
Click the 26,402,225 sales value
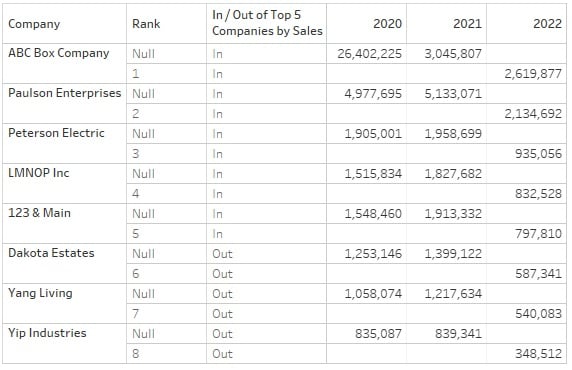[369, 54]
